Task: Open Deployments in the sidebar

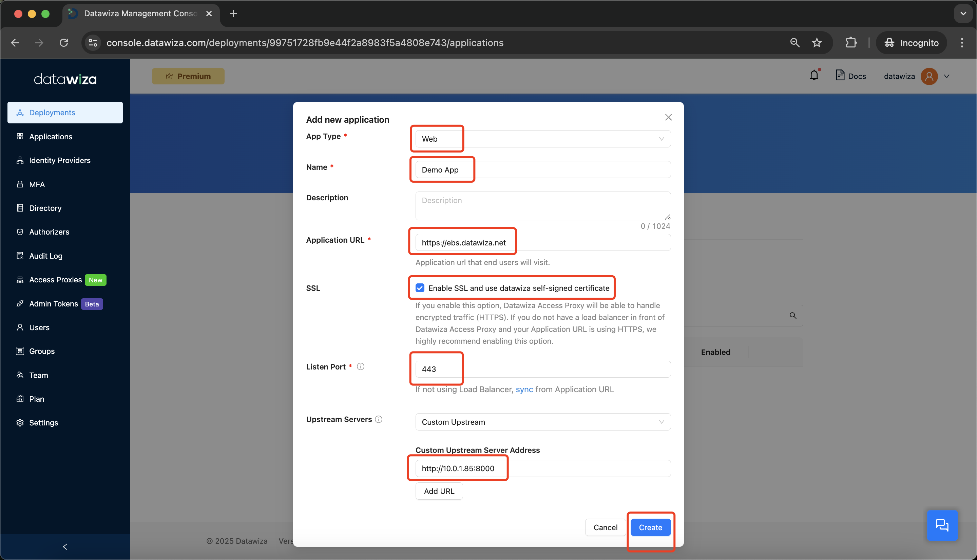Action: point(65,112)
